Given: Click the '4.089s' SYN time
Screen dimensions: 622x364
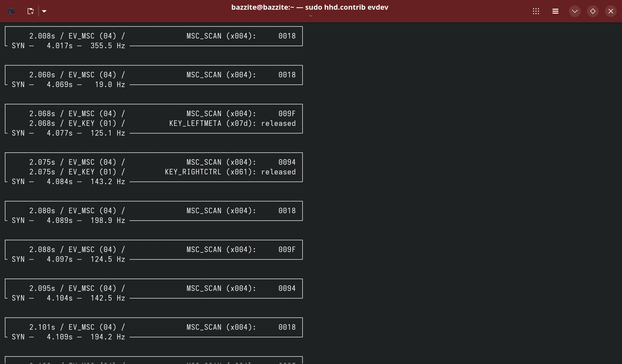Looking at the screenshot, I should pyautogui.click(x=60, y=221).
